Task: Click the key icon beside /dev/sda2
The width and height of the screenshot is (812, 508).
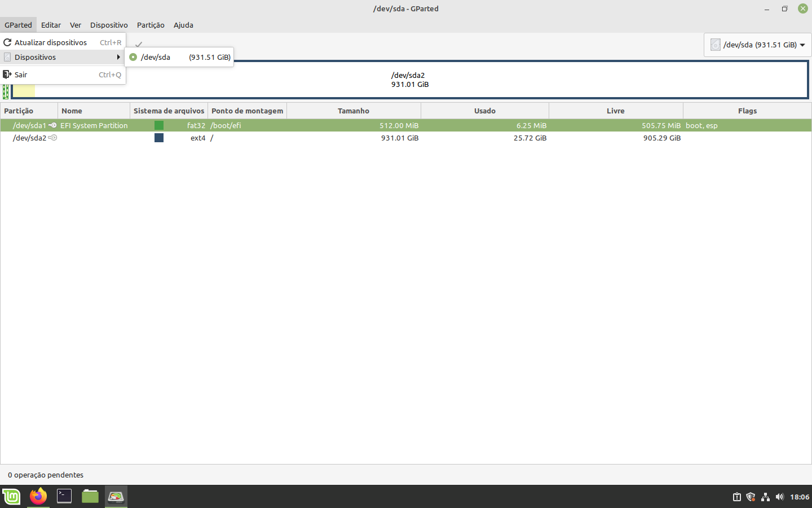Action: click(x=52, y=138)
